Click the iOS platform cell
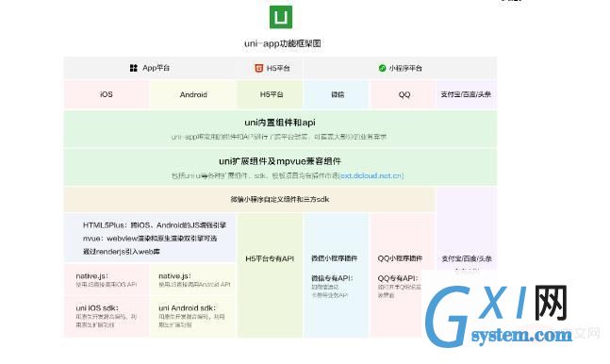The height and width of the screenshot is (364, 610). coord(107,94)
